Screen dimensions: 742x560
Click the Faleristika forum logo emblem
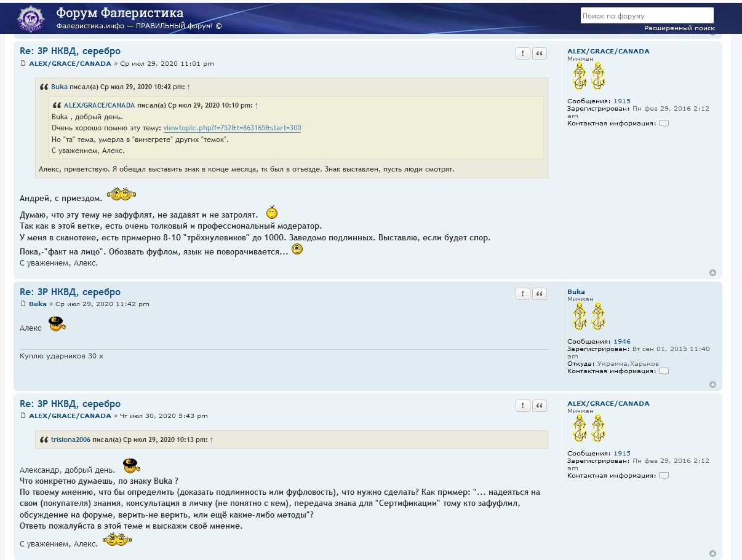[x=31, y=18]
